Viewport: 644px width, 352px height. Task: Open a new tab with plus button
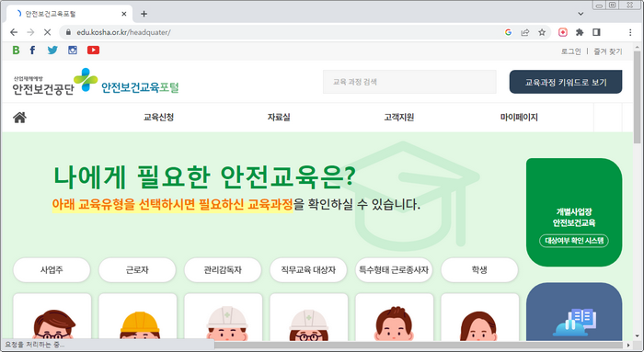point(144,14)
